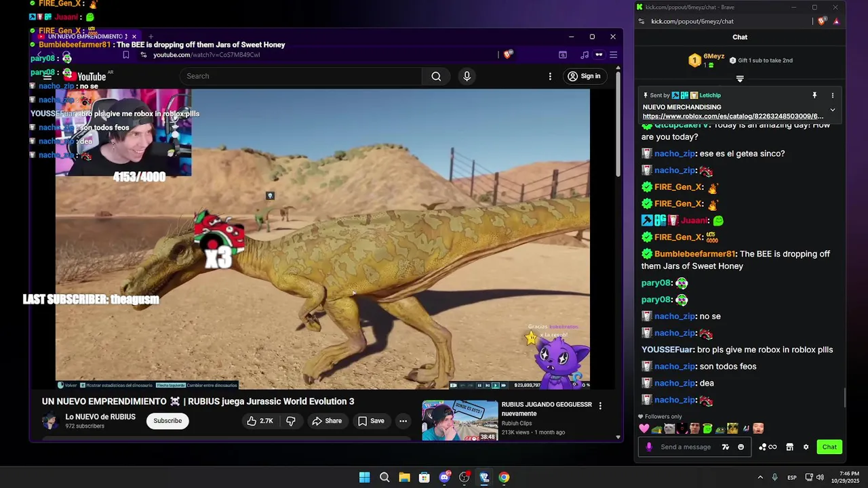Open options for GeoGuessr suggested video
Image resolution: width=868 pixels, height=488 pixels.
click(600, 405)
